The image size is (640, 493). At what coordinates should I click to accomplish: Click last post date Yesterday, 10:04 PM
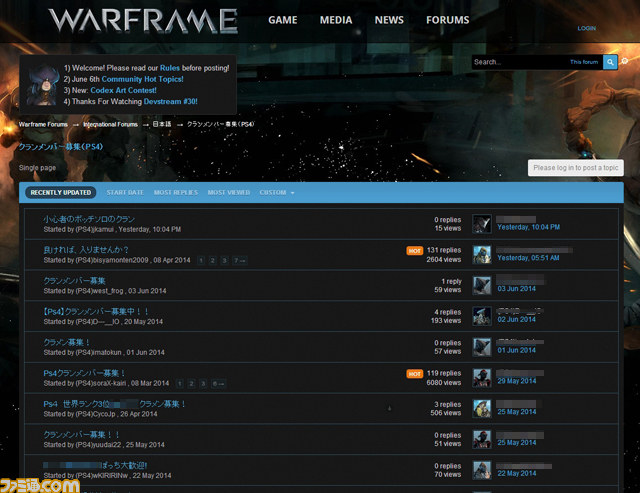tap(529, 227)
